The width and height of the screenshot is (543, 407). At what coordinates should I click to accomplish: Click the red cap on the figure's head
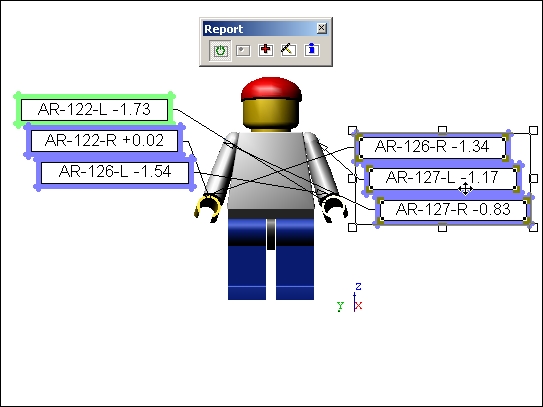coord(271,89)
